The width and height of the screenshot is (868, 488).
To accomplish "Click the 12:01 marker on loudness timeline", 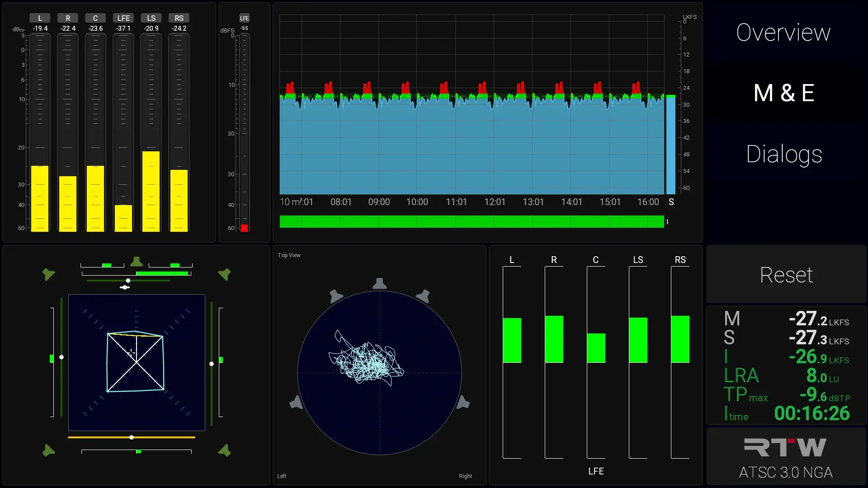I will 495,202.
